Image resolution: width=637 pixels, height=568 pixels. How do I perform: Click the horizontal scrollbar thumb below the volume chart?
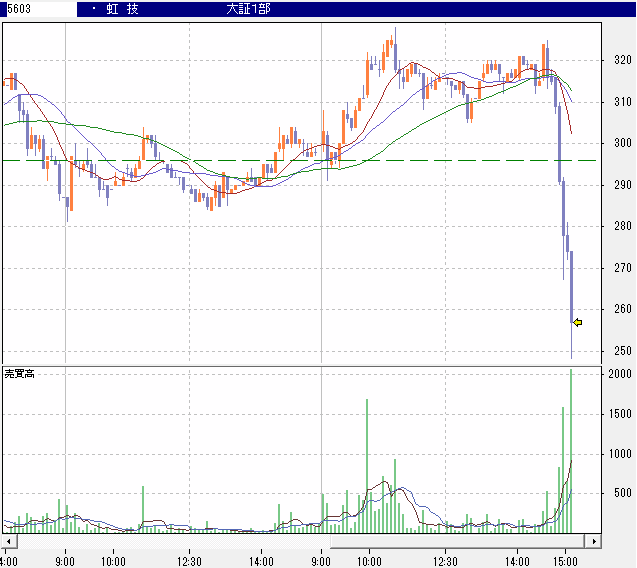(x=458, y=541)
